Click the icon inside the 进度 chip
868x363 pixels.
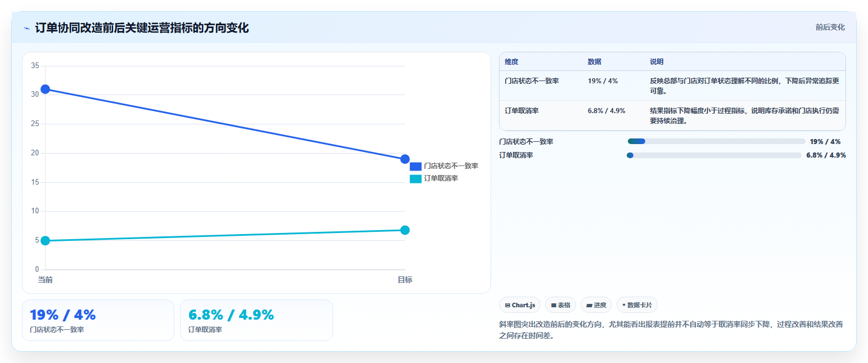(x=589, y=305)
